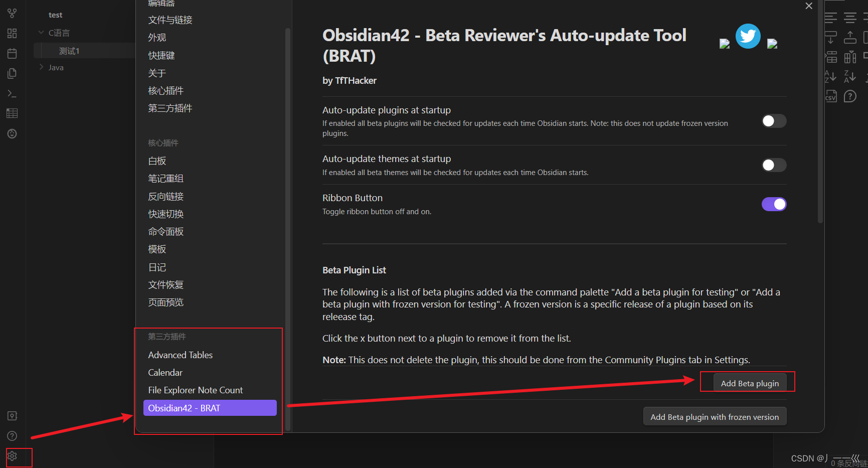The height and width of the screenshot is (468, 868).
Task: Open today's daily note calendar icon
Action: (x=12, y=53)
